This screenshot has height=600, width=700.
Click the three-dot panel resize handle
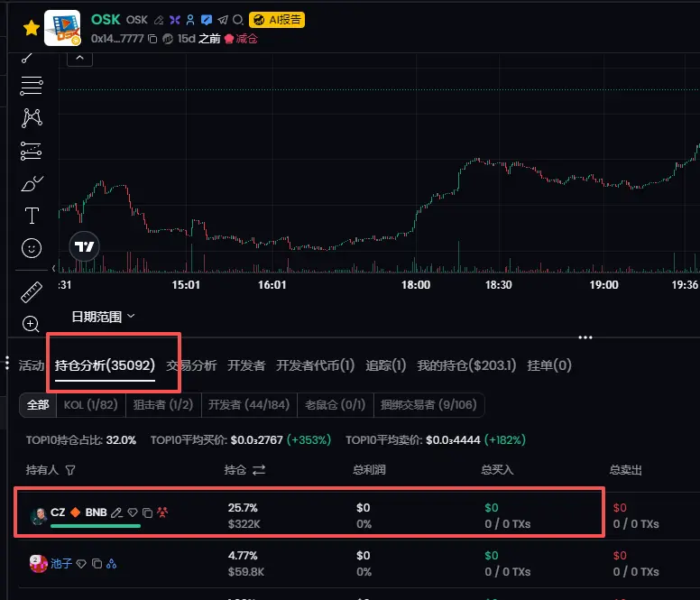[585, 337]
